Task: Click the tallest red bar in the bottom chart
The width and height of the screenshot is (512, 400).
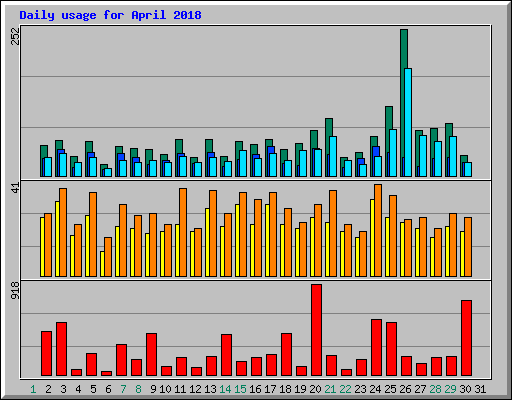Action: coord(316,330)
